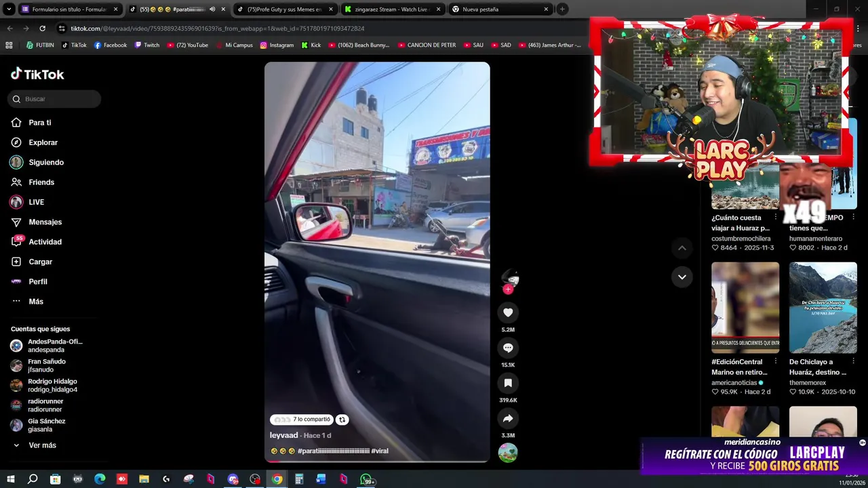Open FUTBIN bookmark

pyautogui.click(x=39, y=45)
